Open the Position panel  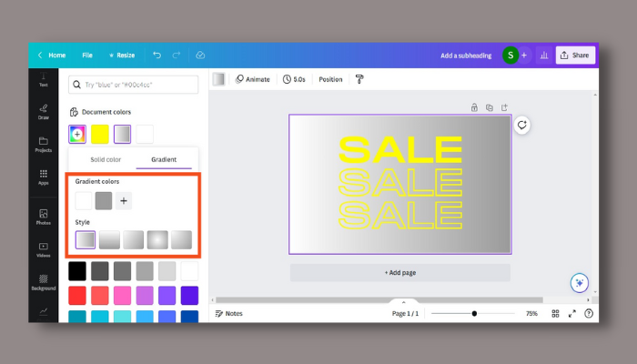tap(330, 79)
